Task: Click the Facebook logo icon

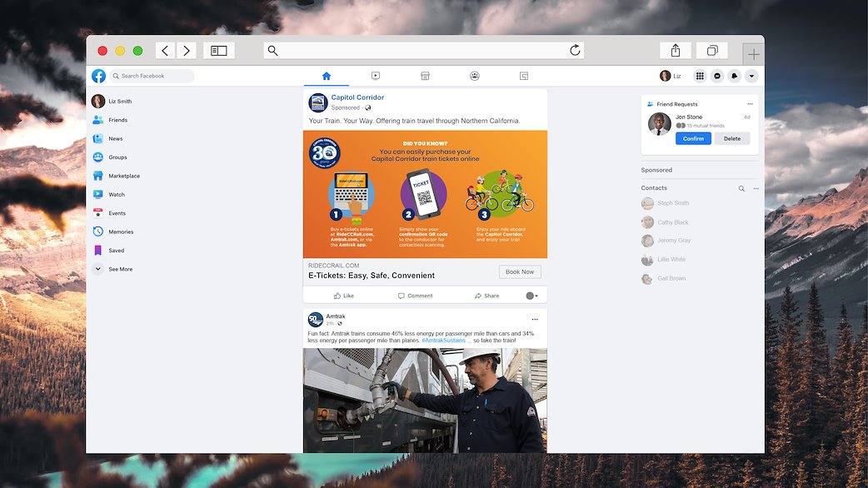Action: coord(99,76)
